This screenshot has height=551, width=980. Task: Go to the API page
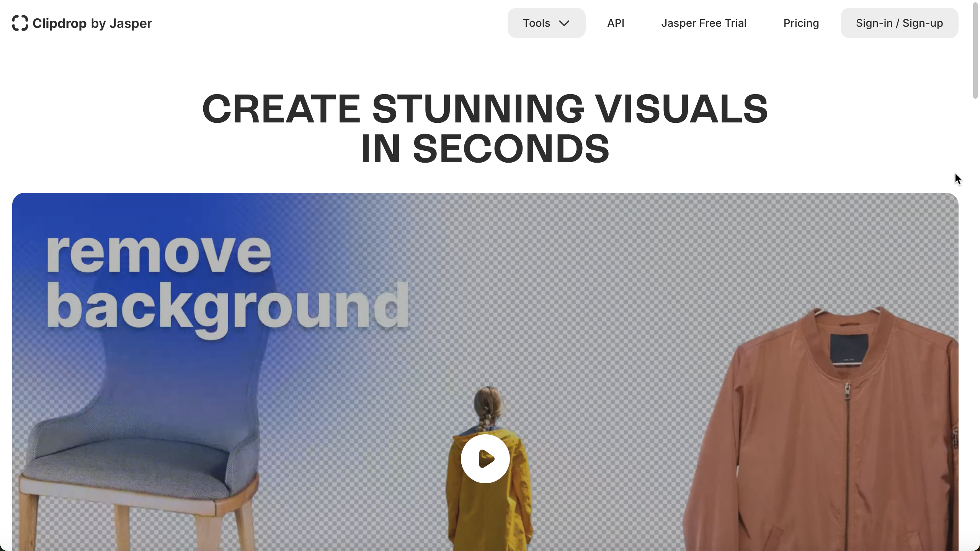(616, 23)
